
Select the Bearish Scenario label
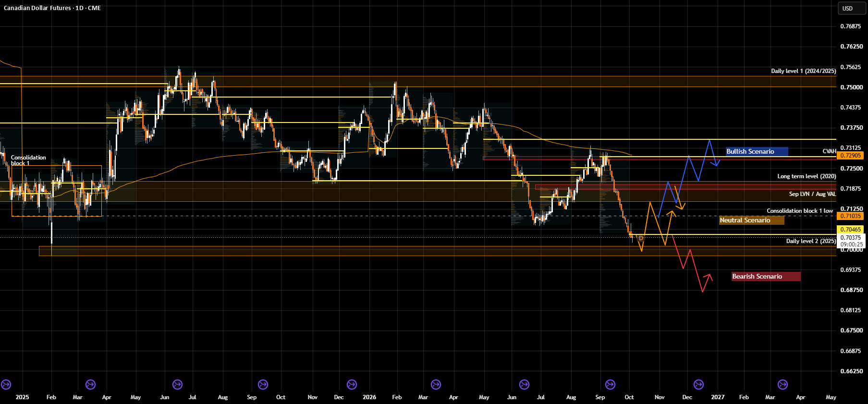tap(766, 276)
